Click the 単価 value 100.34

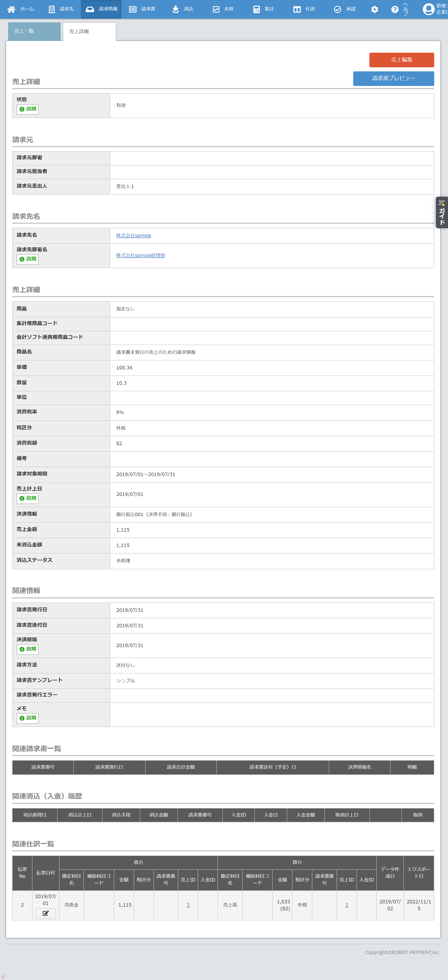[124, 368]
